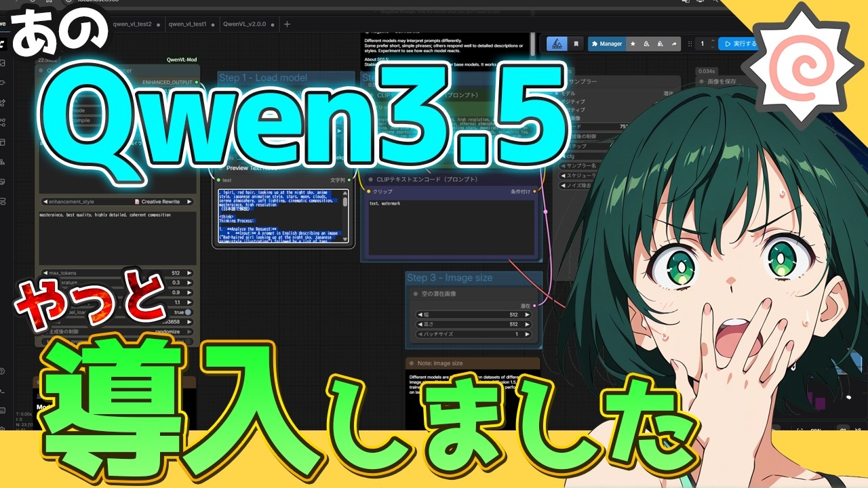Screen dimensions: 868x488
Task: Collapse the Note: Image size node via its dot
Action: pos(412,363)
